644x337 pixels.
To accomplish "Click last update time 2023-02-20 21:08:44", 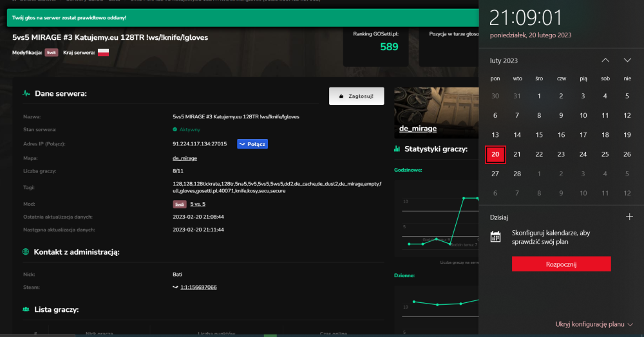I will coord(198,217).
